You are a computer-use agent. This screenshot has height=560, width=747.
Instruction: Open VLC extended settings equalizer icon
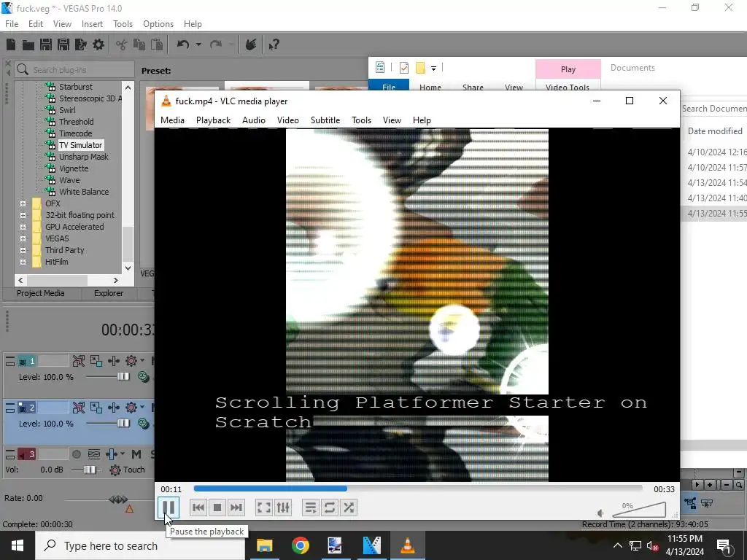tap(283, 507)
